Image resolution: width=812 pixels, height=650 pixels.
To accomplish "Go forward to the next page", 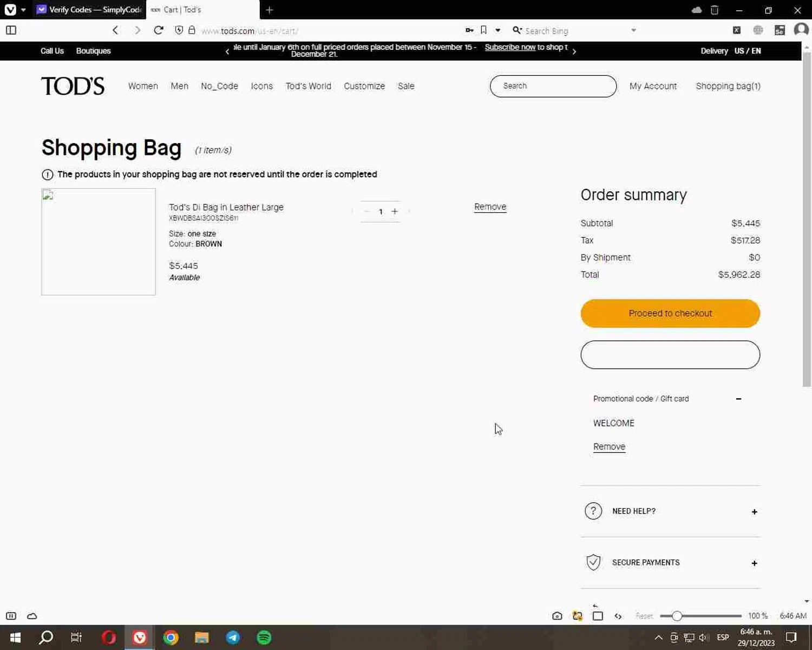I will [x=137, y=30].
